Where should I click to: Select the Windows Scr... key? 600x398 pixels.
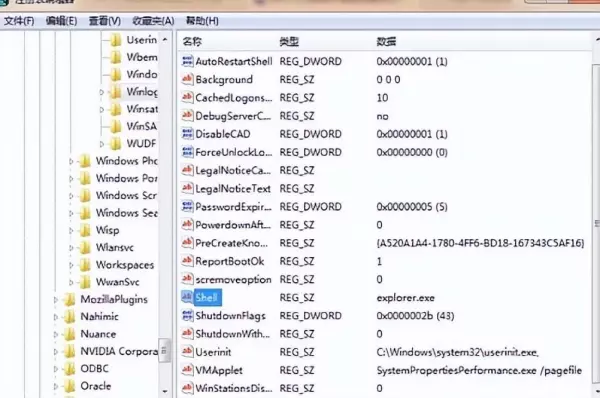point(126,195)
